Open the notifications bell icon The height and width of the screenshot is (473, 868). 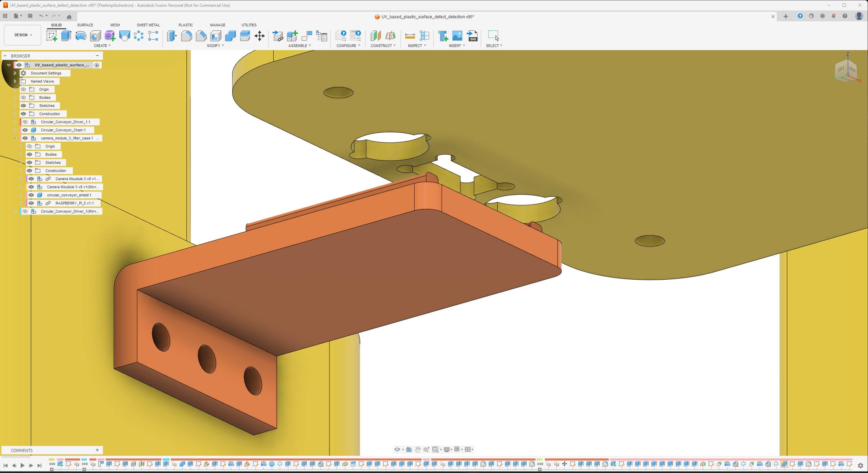pos(834,16)
